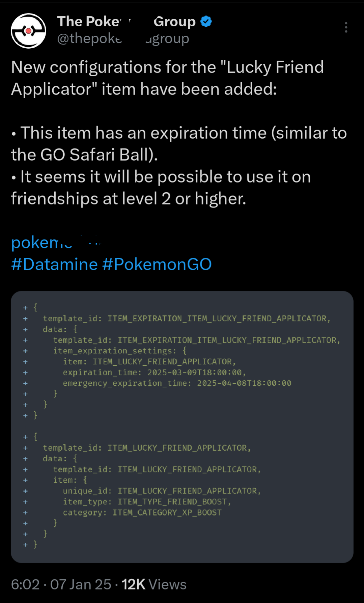The height and width of the screenshot is (603, 364).
Task: Click the 12K Views count
Action: [x=154, y=584]
